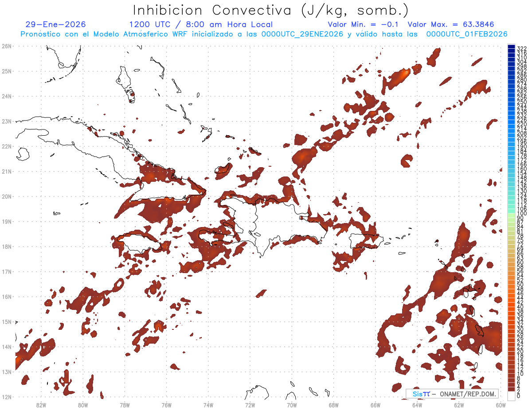Screen dimensions: 532x411
Task: Click the 19N latitude axis label
Action: coord(7,221)
